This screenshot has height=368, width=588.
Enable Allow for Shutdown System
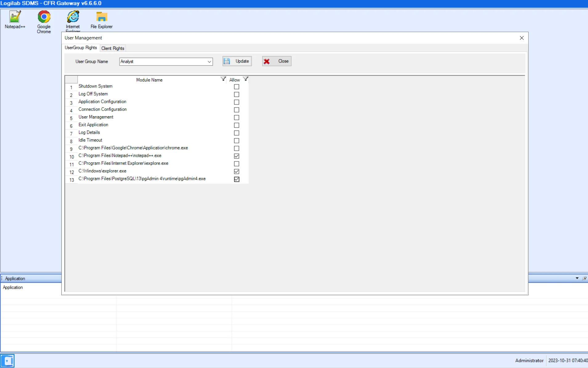[x=237, y=87]
